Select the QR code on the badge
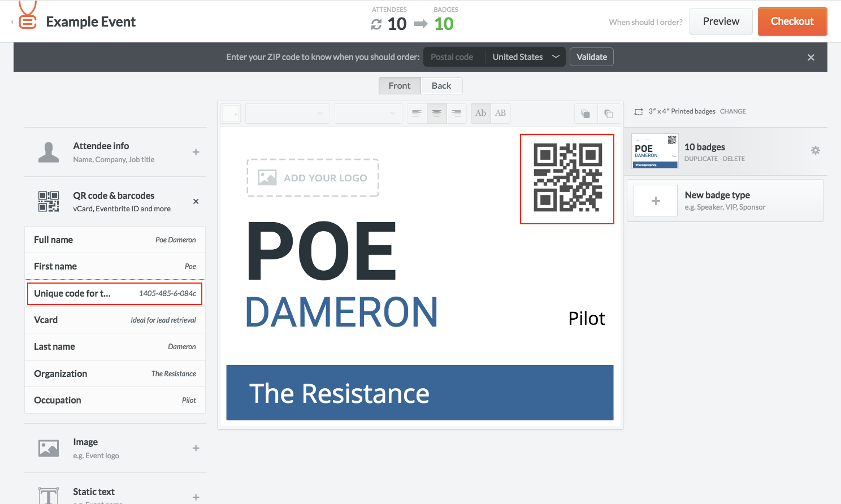Screen dimensions: 841x504 coord(567,179)
